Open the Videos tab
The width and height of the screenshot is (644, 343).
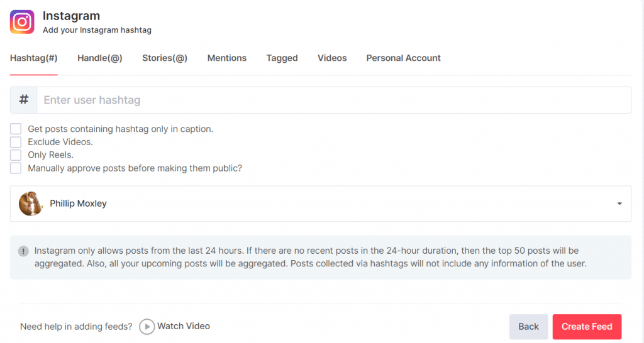332,58
